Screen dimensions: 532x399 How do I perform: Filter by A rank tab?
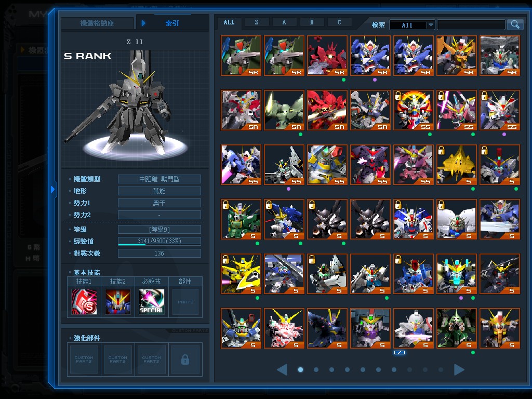point(284,22)
